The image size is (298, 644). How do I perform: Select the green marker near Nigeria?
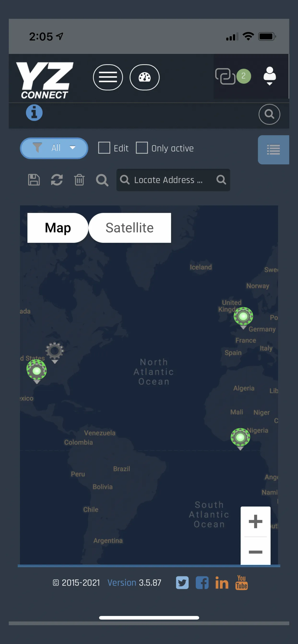240,439
